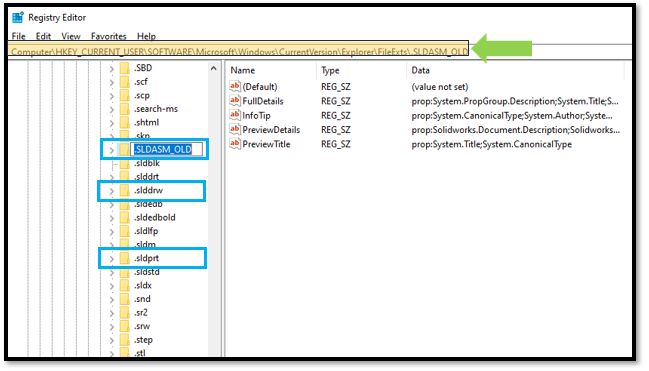Select the .sldedbold folder icon
649x371 pixels.
click(x=125, y=217)
